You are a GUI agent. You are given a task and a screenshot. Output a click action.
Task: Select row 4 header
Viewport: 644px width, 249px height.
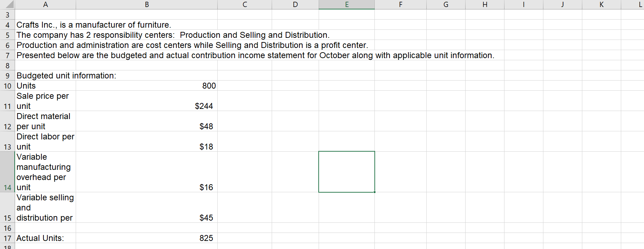[x=7, y=25]
